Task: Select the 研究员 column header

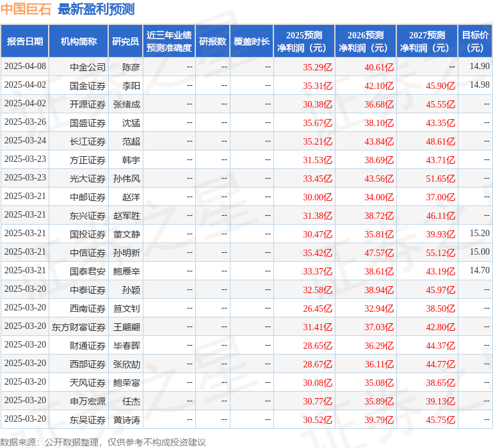Action: click(125, 41)
